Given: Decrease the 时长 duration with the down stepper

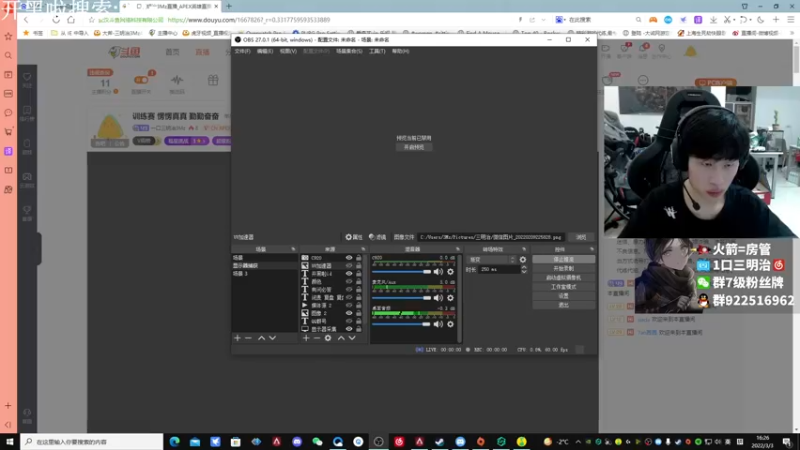Looking at the screenshot, I should pyautogui.click(x=524, y=272).
